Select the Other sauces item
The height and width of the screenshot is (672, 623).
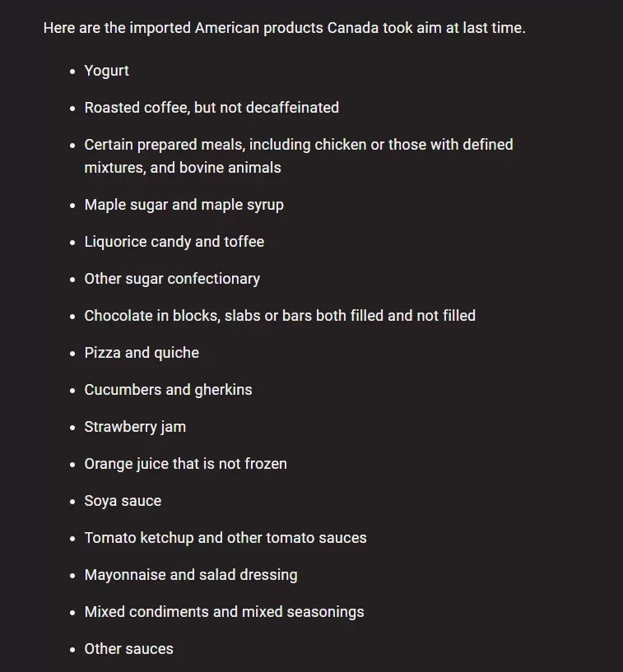coord(128,649)
